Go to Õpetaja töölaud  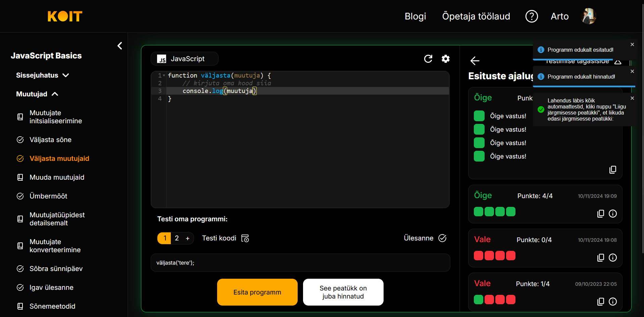coord(476,16)
